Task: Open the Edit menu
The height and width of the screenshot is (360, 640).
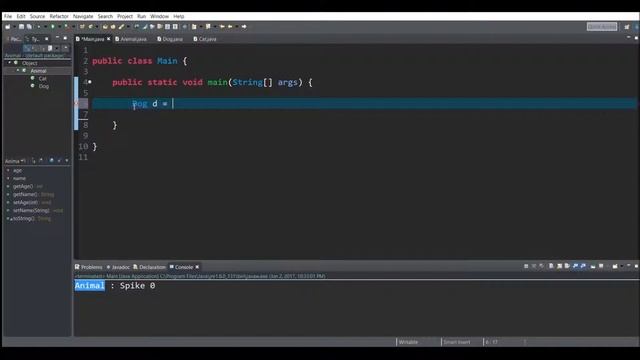Action: pos(21,16)
